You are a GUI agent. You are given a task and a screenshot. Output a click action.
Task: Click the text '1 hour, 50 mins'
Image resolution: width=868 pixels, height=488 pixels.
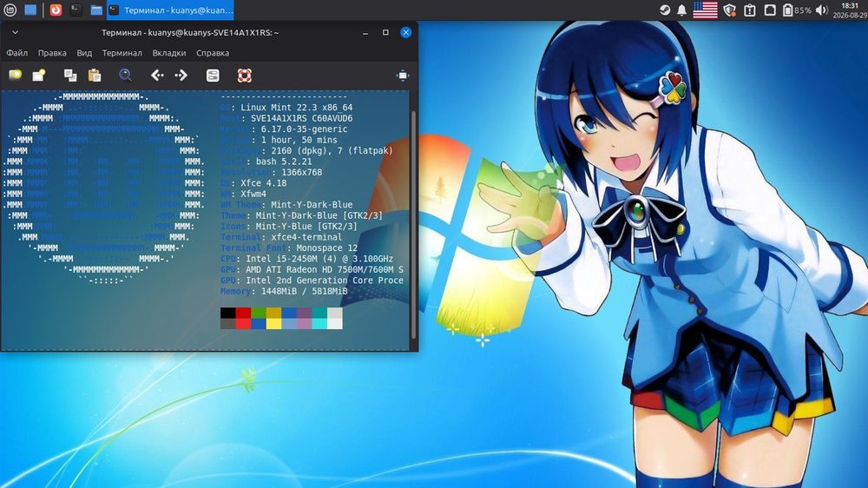[299, 140]
